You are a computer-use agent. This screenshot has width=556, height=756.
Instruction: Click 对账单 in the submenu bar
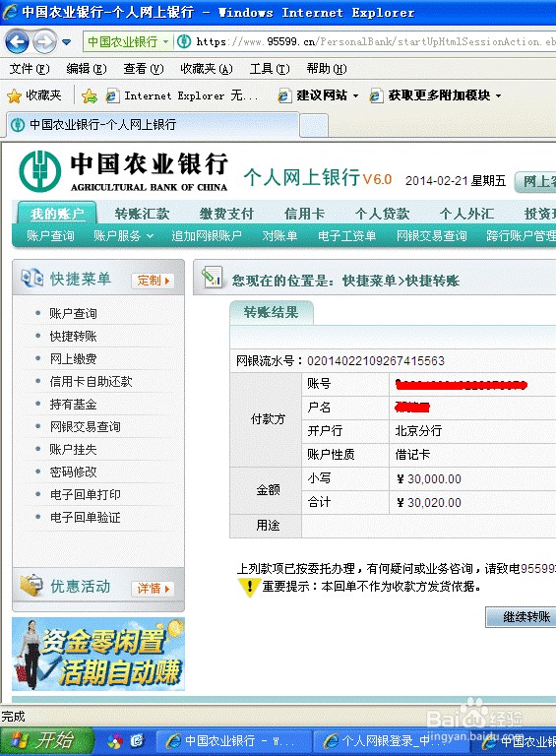tap(279, 236)
